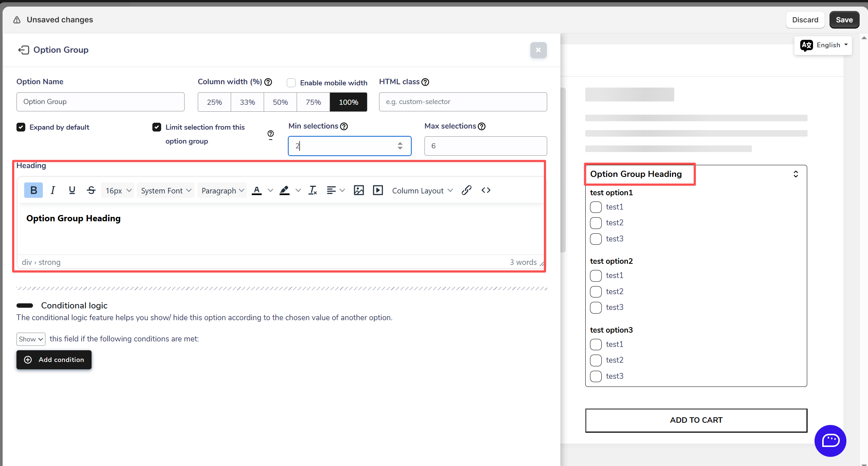Click the clear formatting icon
The height and width of the screenshot is (466, 868).
[x=312, y=191]
